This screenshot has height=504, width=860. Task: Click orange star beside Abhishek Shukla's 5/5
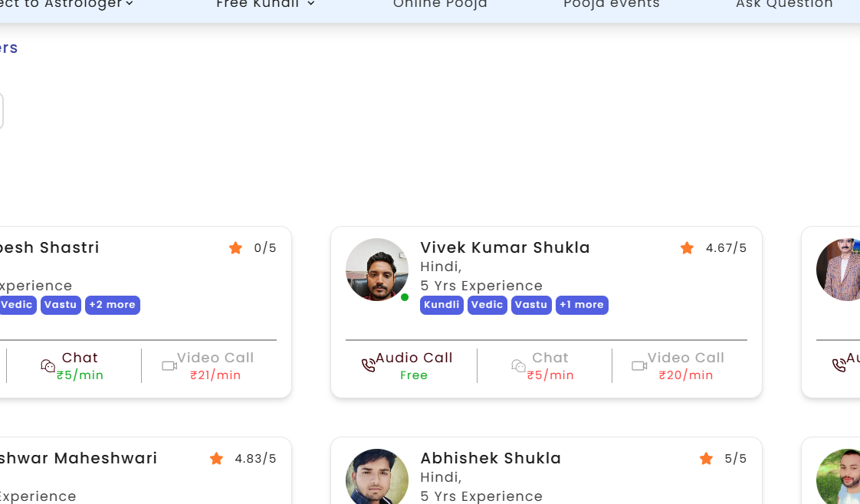tap(706, 459)
